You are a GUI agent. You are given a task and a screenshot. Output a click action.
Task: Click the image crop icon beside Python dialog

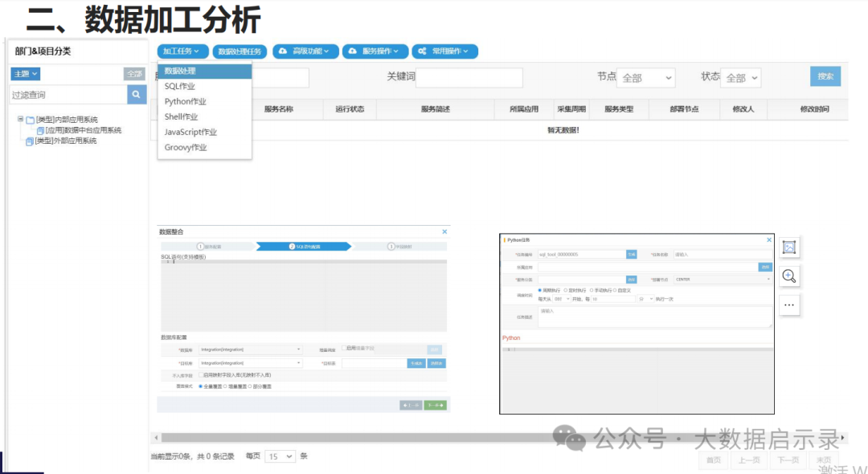(x=789, y=247)
